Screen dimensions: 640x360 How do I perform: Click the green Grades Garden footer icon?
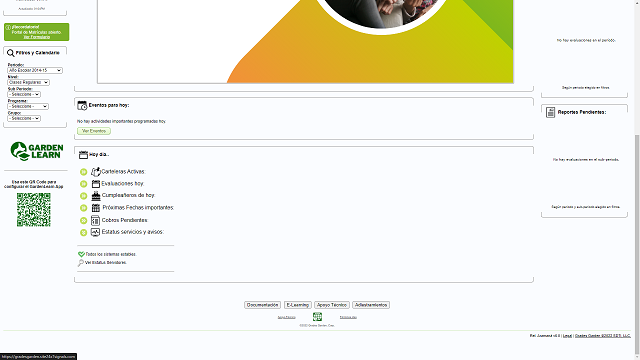coord(317,317)
